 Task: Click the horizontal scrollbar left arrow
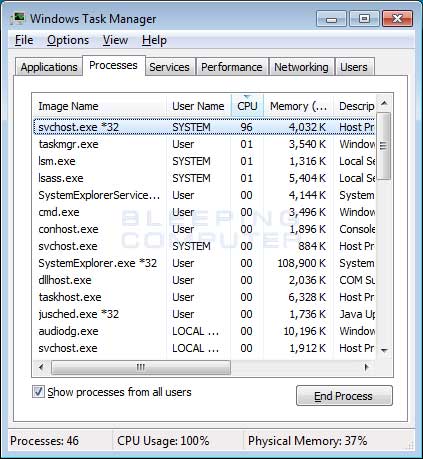click(x=41, y=367)
